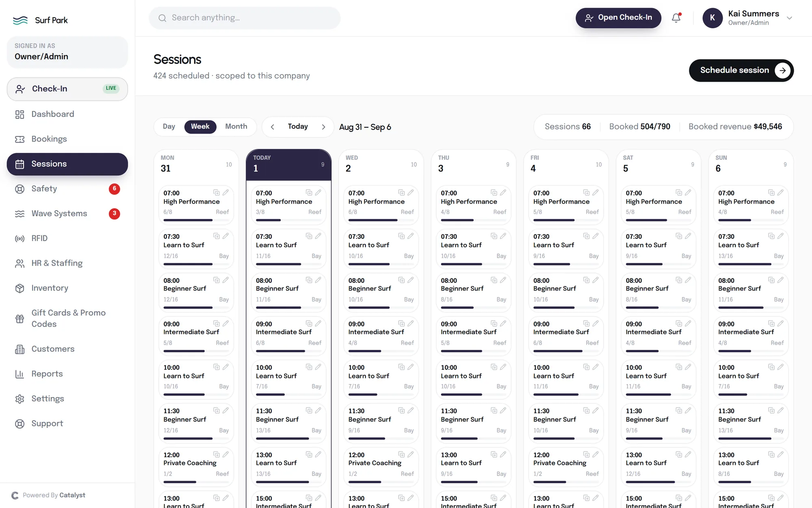Image resolution: width=812 pixels, height=508 pixels.
Task: Click the Open Check-In button
Action: click(618, 18)
